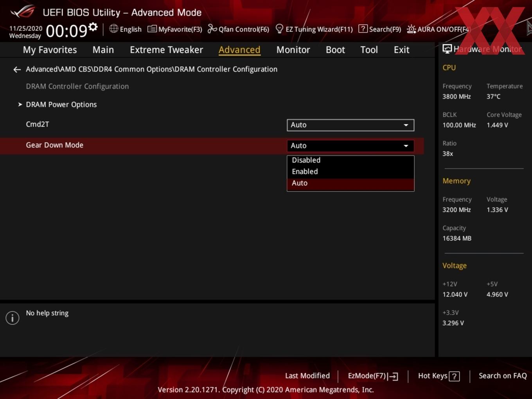Click the Voltage section heading

[x=454, y=266]
